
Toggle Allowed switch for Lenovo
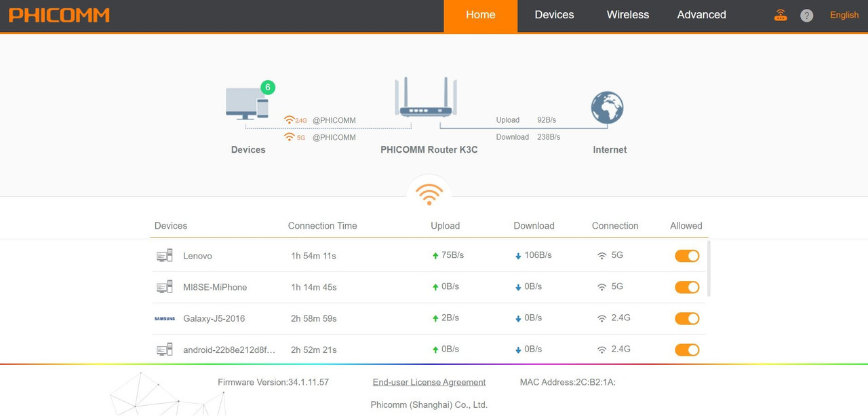coord(687,256)
